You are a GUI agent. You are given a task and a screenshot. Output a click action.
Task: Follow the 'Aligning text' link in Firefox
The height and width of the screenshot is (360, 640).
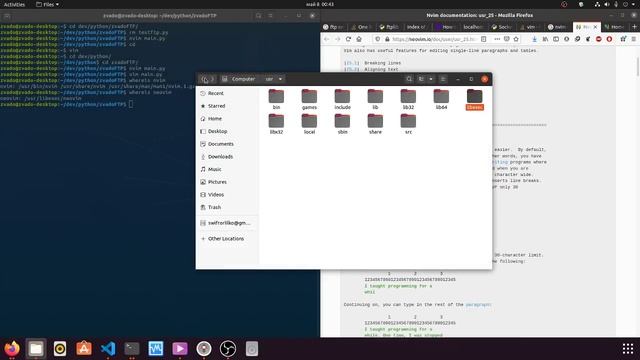coord(381,69)
